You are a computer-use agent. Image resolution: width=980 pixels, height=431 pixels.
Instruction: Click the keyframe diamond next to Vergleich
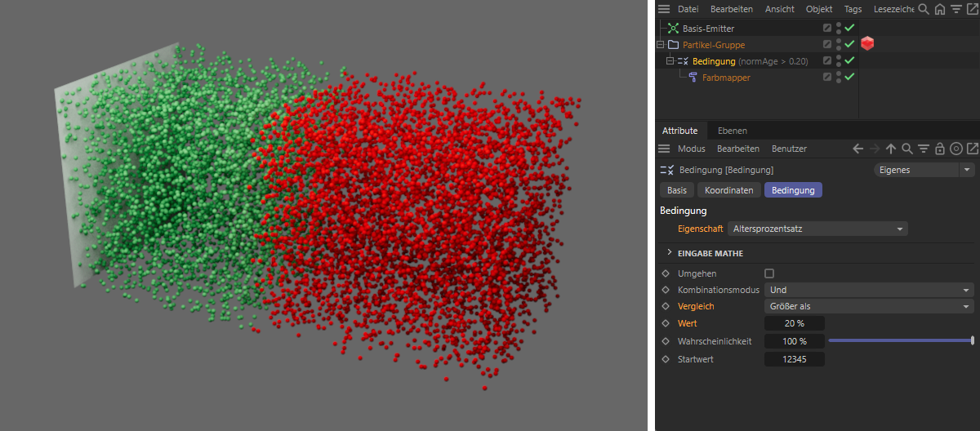coord(666,306)
